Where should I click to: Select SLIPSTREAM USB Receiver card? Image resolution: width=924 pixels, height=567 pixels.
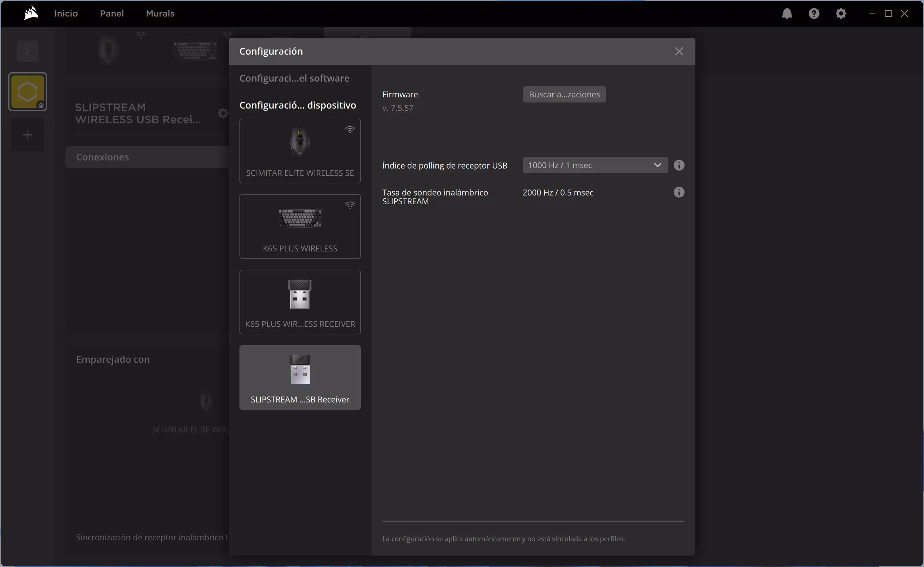click(x=300, y=378)
